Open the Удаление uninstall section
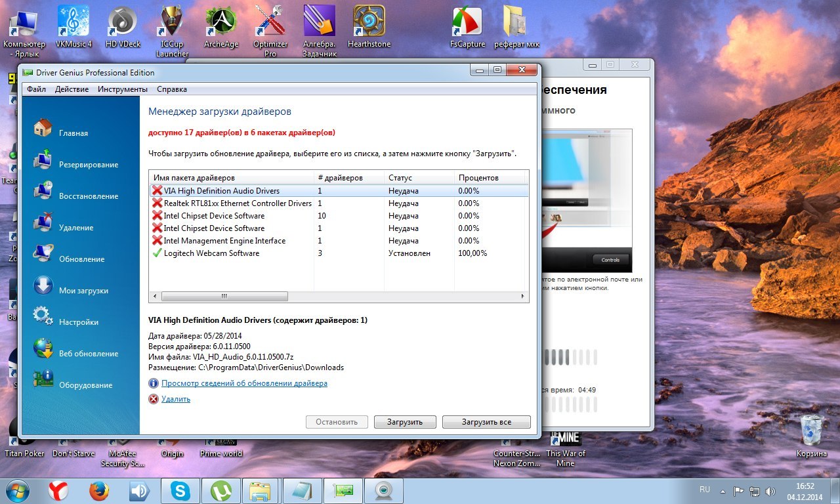The width and height of the screenshot is (840, 504). pyautogui.click(x=43, y=222)
